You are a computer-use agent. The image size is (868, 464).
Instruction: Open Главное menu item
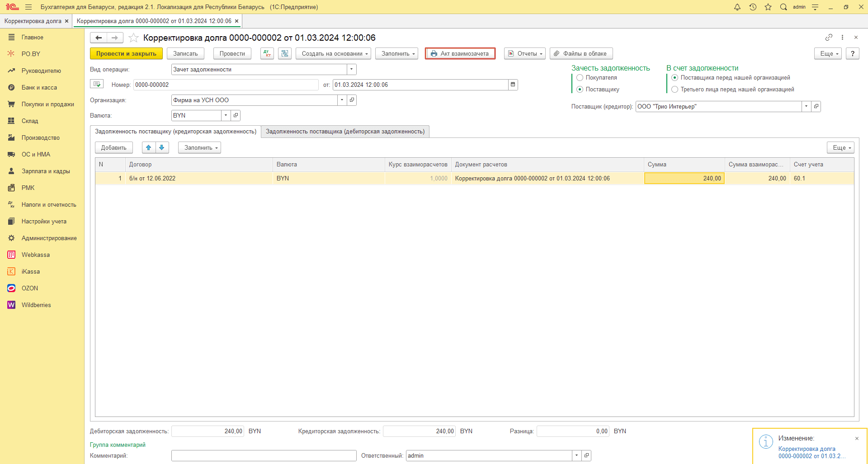(x=33, y=37)
